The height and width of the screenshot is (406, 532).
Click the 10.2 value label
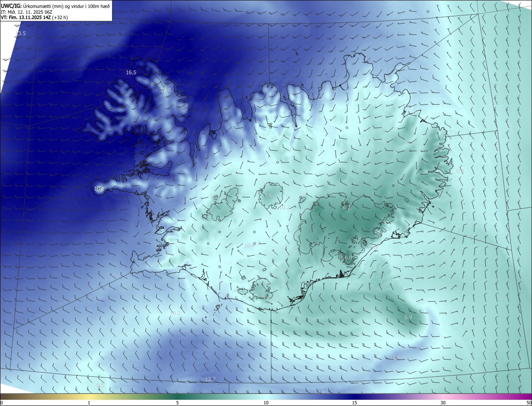284,207
